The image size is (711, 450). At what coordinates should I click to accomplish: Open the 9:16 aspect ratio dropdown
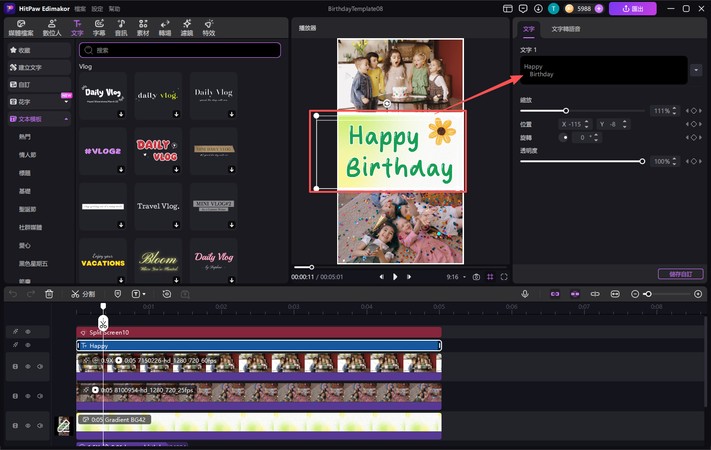(x=456, y=276)
